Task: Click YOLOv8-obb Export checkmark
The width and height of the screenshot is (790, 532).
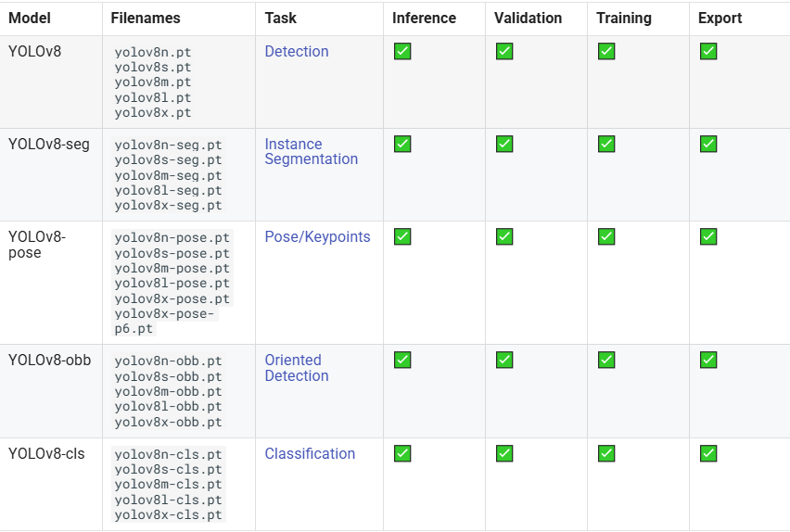Action: 708,361
